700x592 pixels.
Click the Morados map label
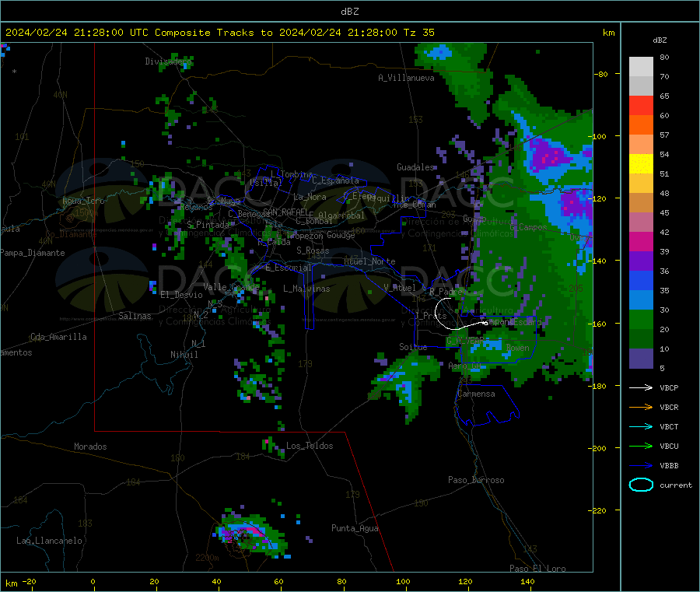click(x=90, y=447)
